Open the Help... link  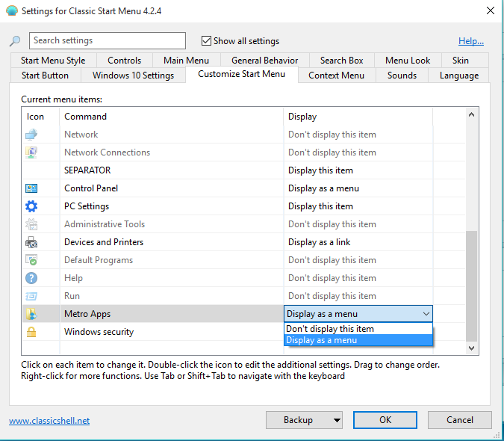pos(471,41)
